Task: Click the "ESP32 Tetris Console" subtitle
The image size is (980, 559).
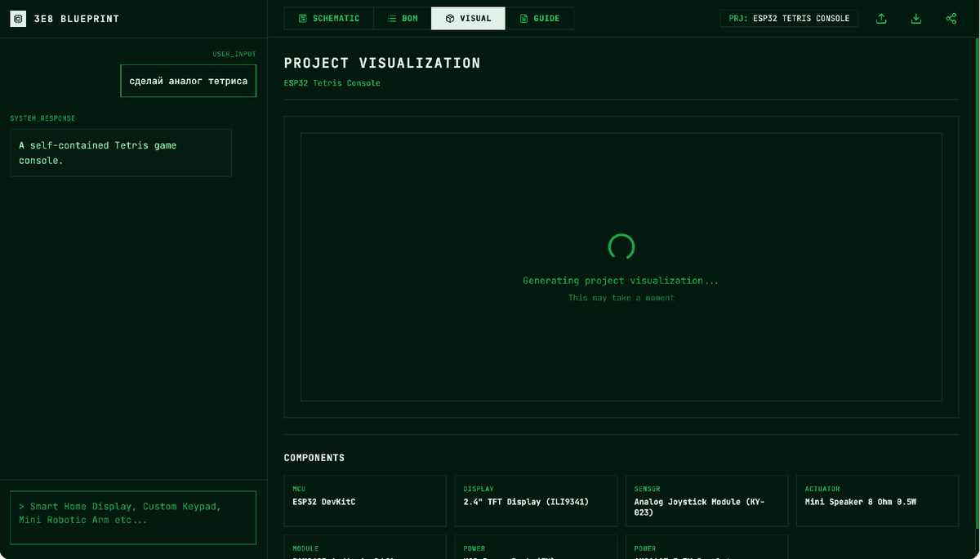Action: (x=332, y=83)
